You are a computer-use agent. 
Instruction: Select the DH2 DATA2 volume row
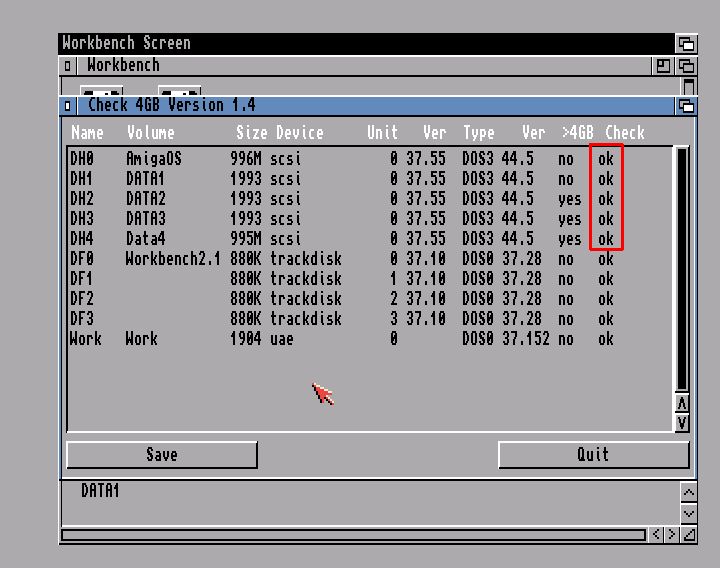[x=340, y=199]
